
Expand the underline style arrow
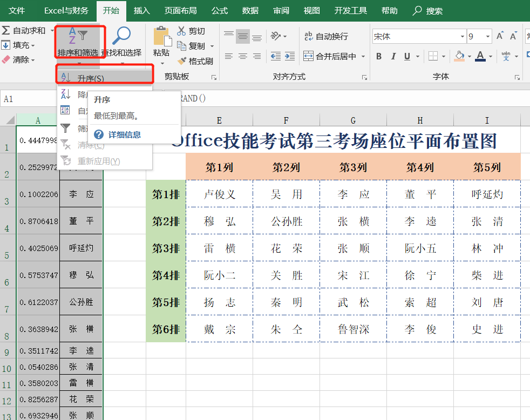click(x=418, y=57)
